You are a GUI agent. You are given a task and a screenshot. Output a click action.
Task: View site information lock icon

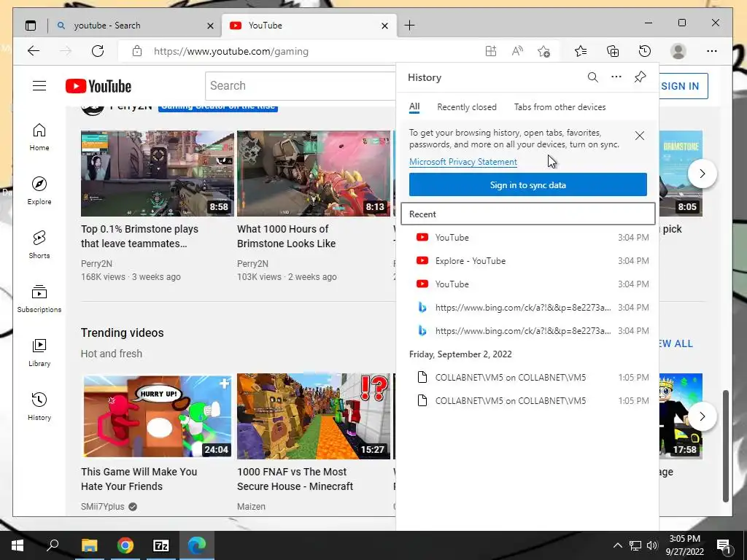click(x=137, y=51)
